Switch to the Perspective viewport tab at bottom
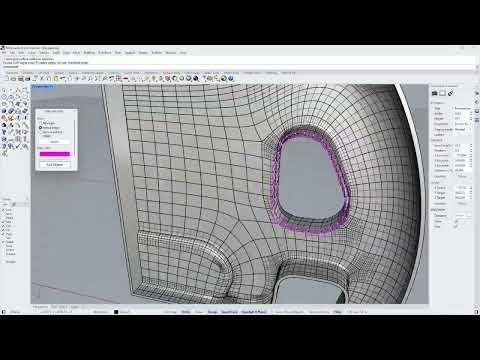This screenshot has height=360, width=480. pos(40,307)
